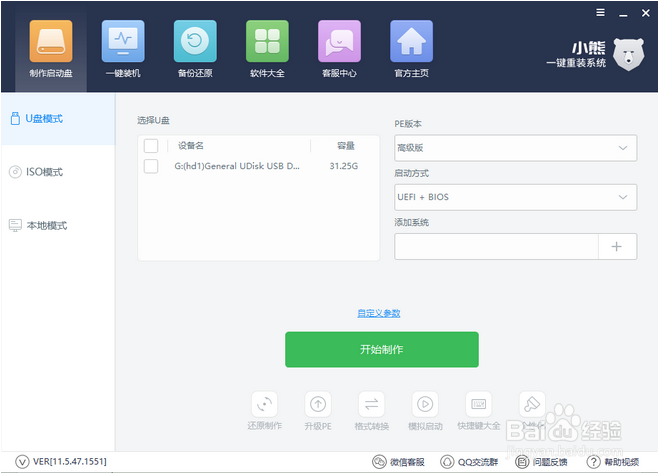The image size is (659, 474).
Task: Click the 添加系统 input field
Action: (496, 247)
